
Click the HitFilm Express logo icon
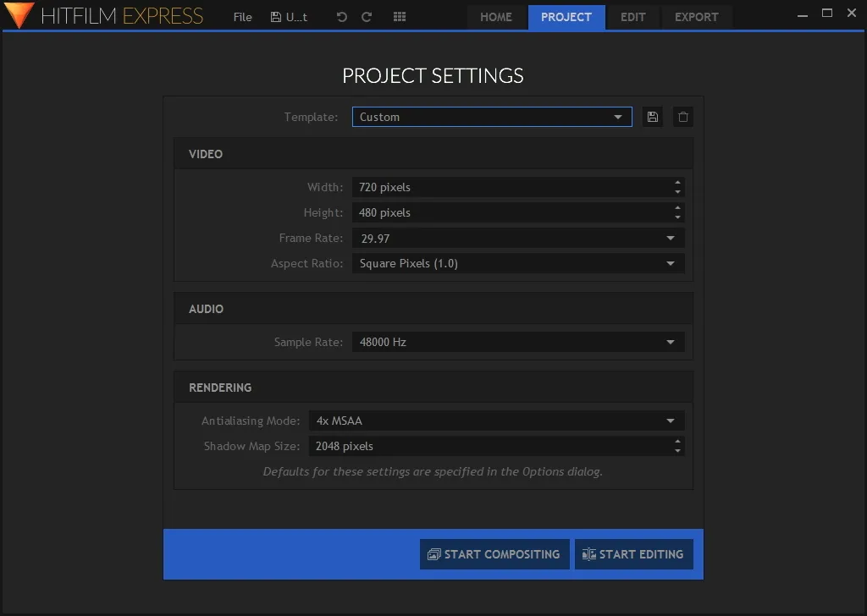click(18, 15)
